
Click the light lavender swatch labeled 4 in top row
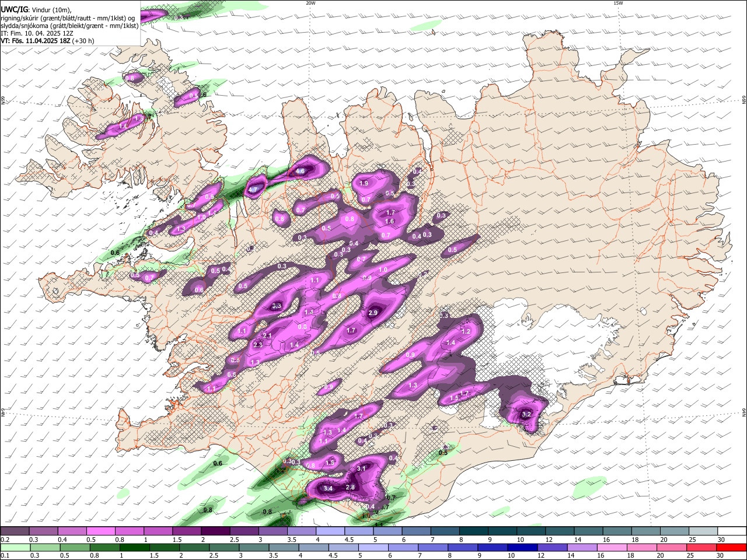[x=330, y=531]
